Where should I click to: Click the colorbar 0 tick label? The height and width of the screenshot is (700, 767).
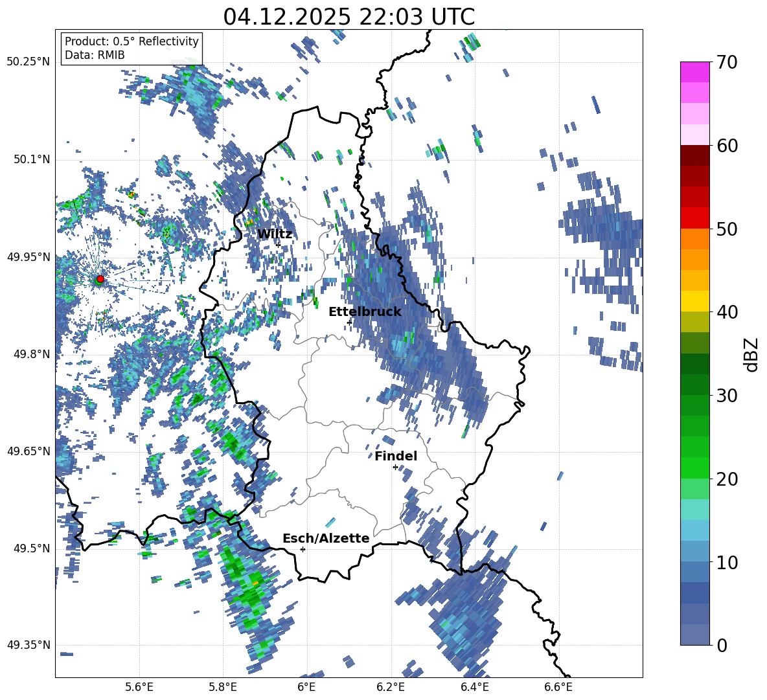722,645
